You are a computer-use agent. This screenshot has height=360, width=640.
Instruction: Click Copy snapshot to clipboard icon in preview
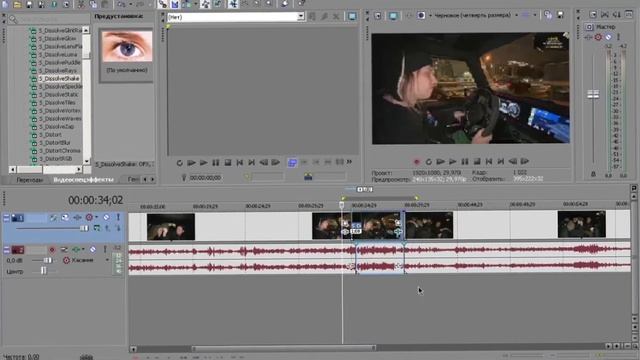click(x=548, y=16)
